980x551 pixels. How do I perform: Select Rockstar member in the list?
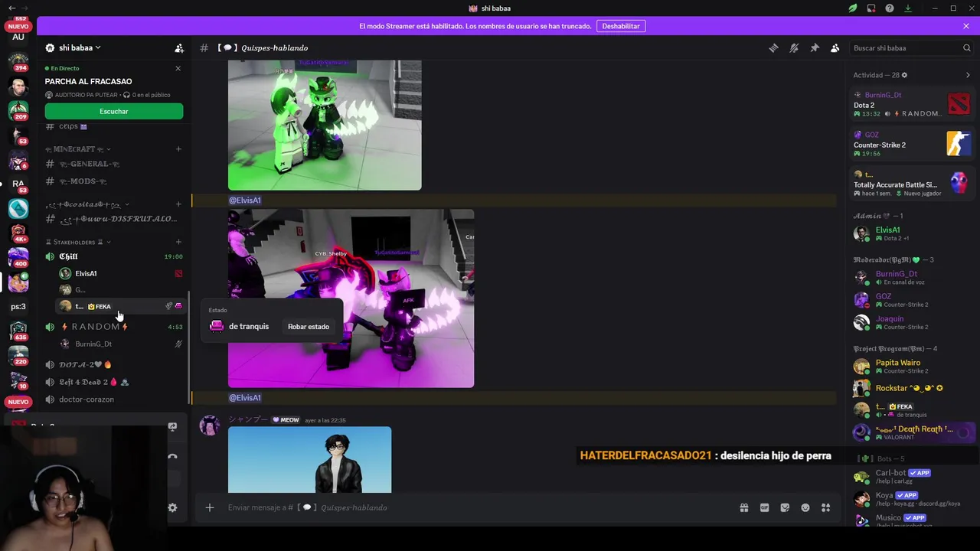912,388
